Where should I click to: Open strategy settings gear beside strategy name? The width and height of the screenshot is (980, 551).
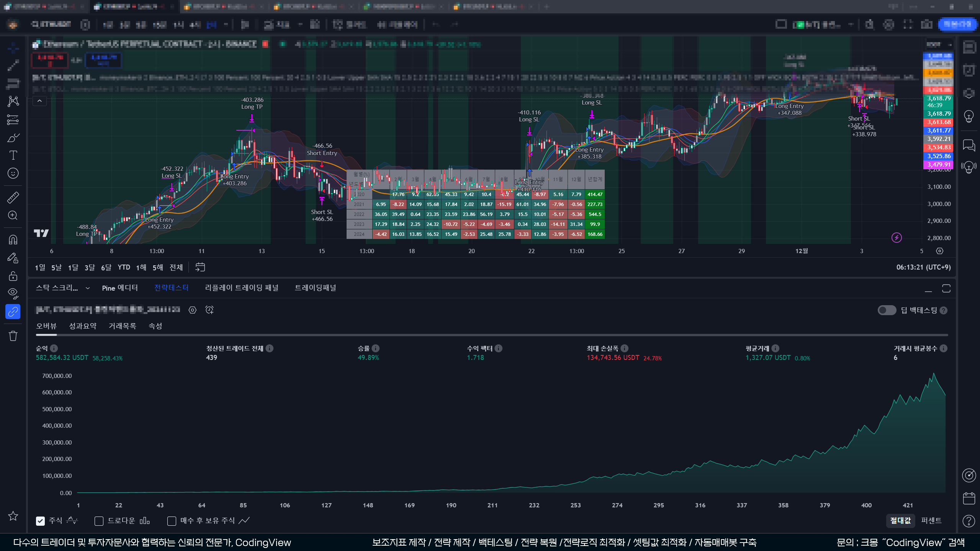193,310
